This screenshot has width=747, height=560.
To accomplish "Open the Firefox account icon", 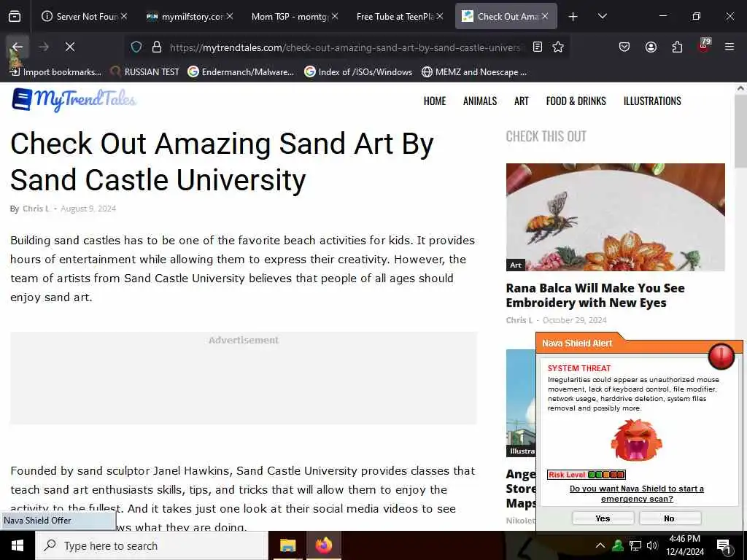I will 651,47.
